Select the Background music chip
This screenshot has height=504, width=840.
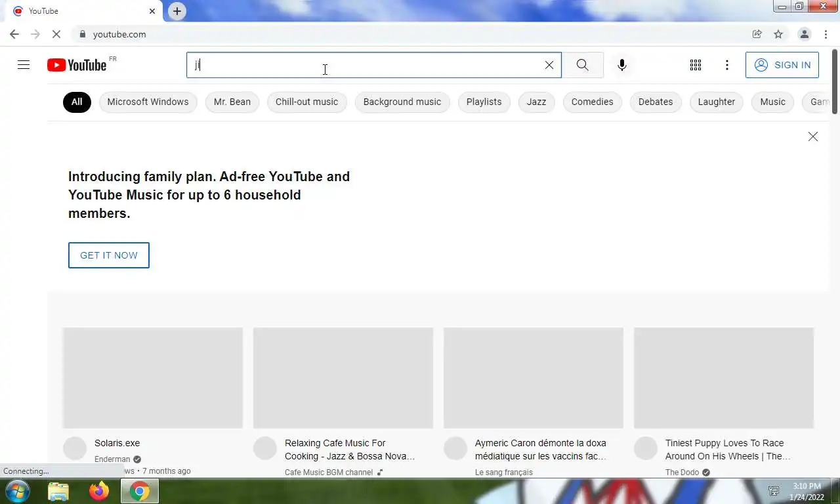pos(402,102)
